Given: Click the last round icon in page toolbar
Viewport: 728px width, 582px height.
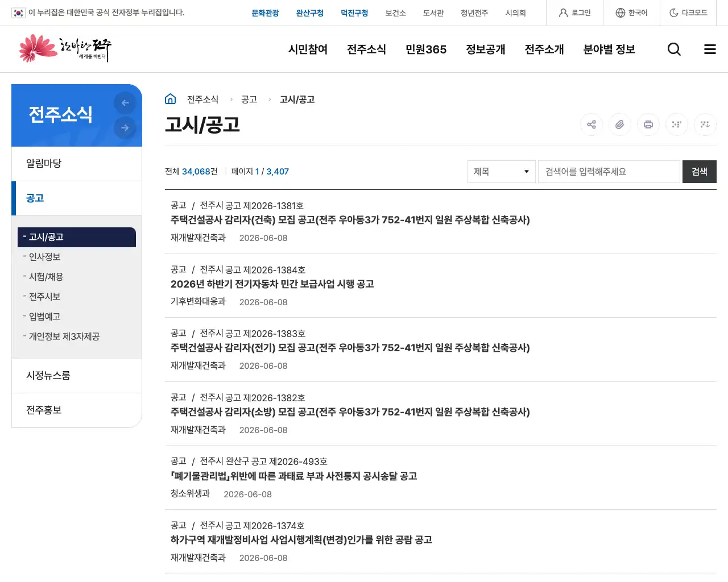Looking at the screenshot, I should [705, 124].
